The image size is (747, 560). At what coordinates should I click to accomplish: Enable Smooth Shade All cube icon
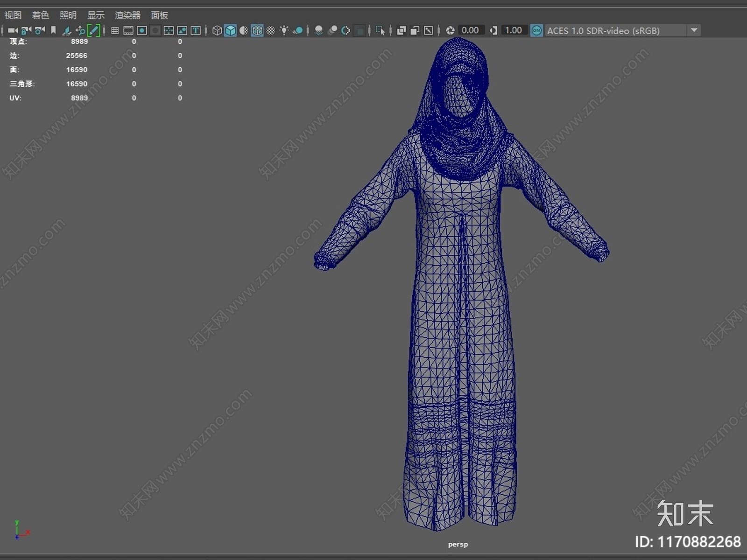[231, 30]
